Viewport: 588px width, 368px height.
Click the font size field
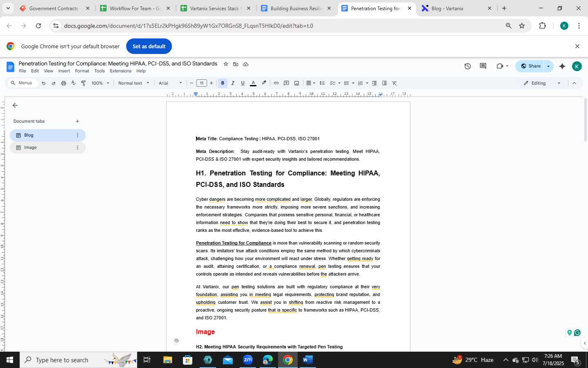tap(202, 83)
